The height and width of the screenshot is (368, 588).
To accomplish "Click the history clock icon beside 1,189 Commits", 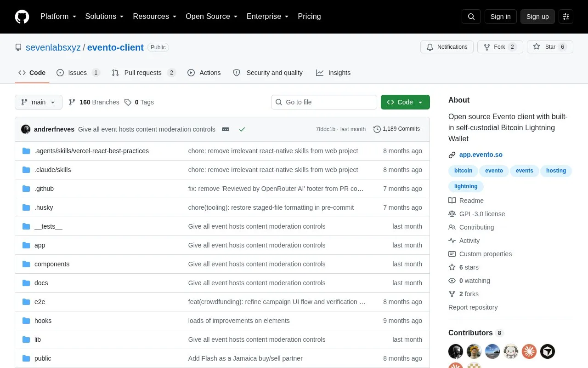I will pos(377,129).
